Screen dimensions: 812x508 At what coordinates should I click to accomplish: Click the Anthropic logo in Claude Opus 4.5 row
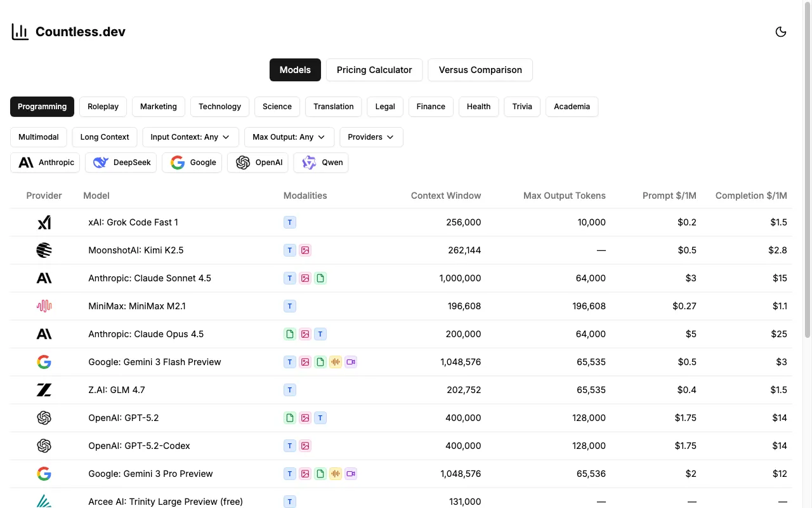tap(44, 334)
